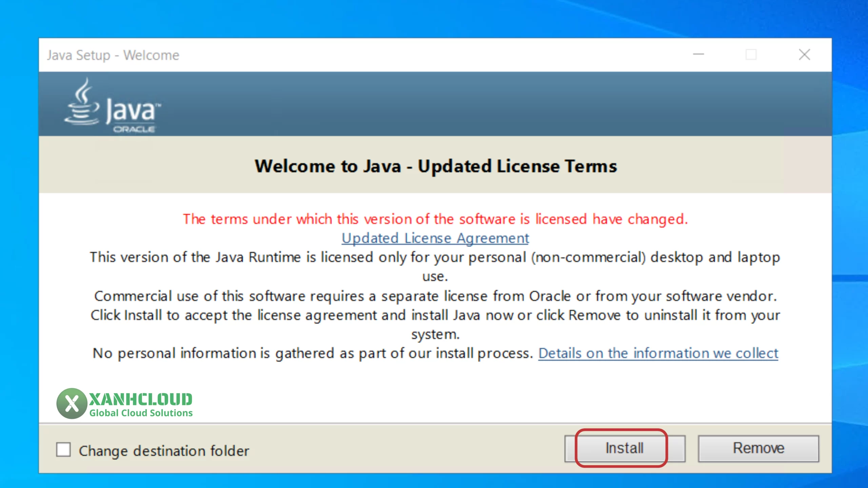Click the Java Setup - Welcome title text
This screenshot has width=868, height=488.
[113, 55]
